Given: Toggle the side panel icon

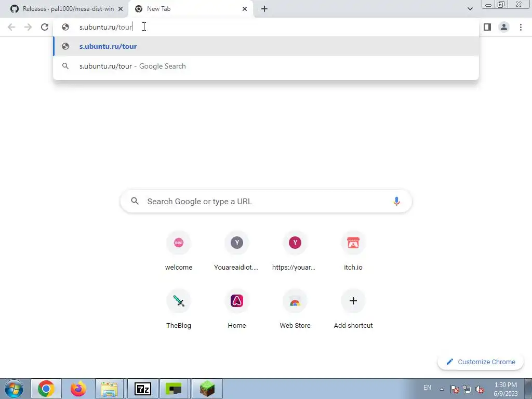Looking at the screenshot, I should tap(487, 27).
